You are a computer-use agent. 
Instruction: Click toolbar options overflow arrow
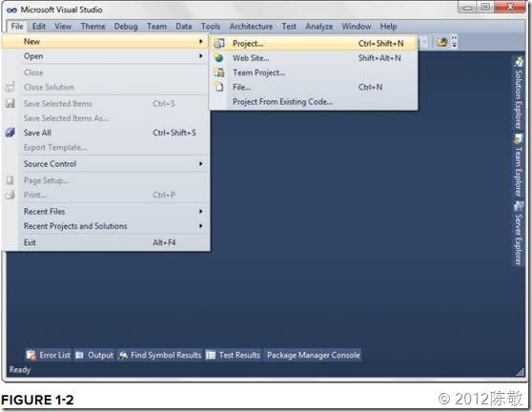pyautogui.click(x=455, y=42)
